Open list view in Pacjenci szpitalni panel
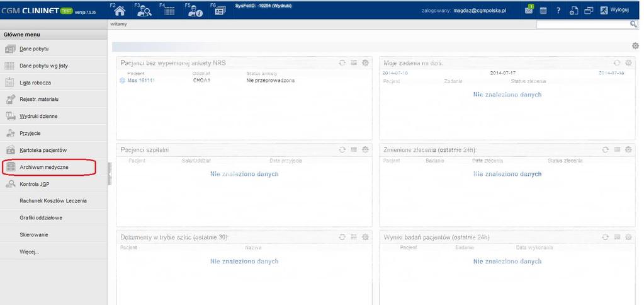Image resolution: width=644 pixels, height=305 pixels. tap(354, 150)
